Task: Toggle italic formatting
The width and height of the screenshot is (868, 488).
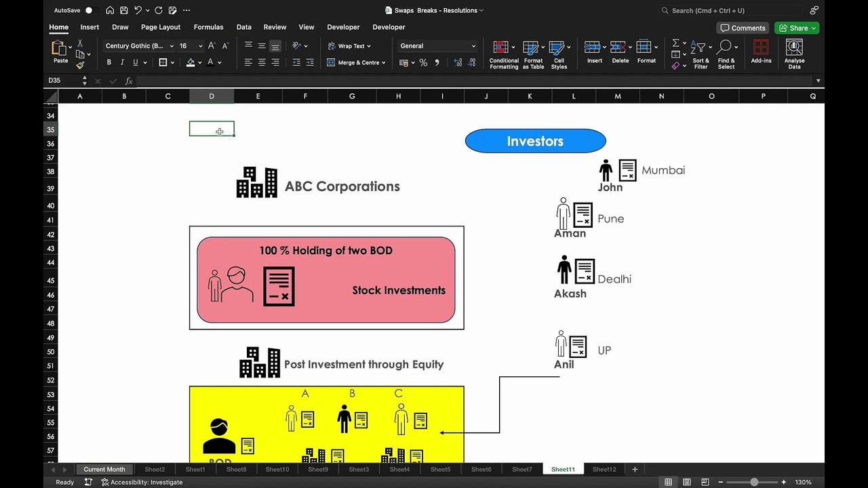Action: (x=122, y=62)
